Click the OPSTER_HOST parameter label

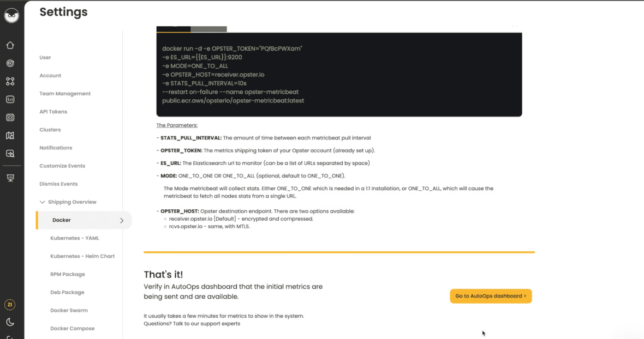coord(180,211)
